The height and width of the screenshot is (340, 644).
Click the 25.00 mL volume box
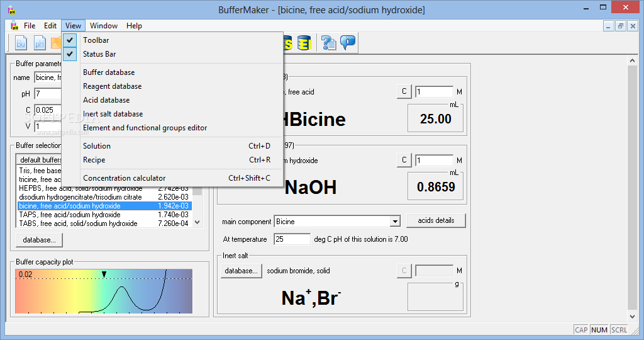point(435,119)
